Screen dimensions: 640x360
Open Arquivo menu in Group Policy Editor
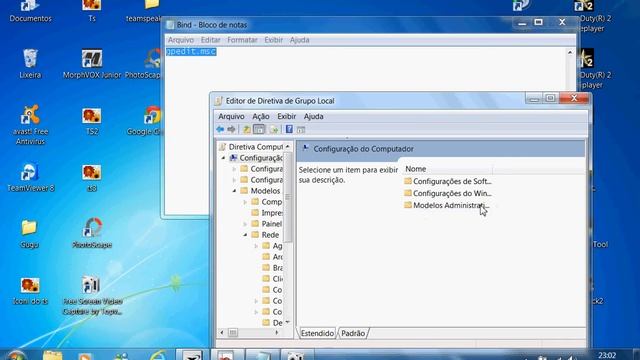pos(231,116)
